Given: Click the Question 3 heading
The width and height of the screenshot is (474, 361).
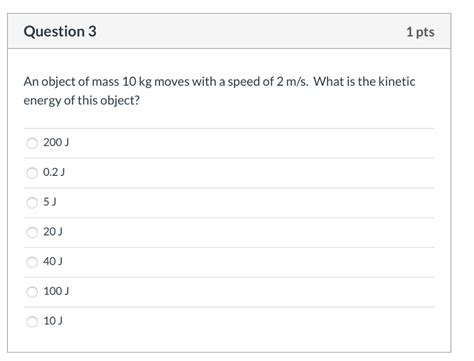Looking at the screenshot, I should tap(60, 31).
